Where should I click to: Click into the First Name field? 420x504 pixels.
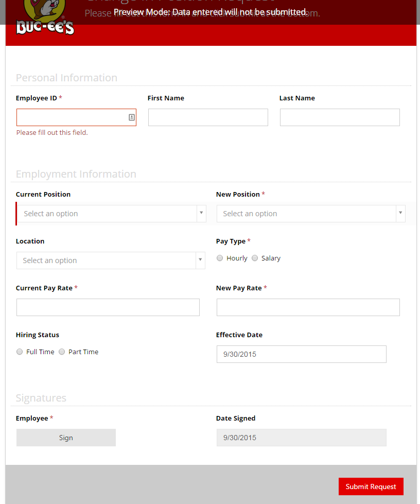click(208, 117)
